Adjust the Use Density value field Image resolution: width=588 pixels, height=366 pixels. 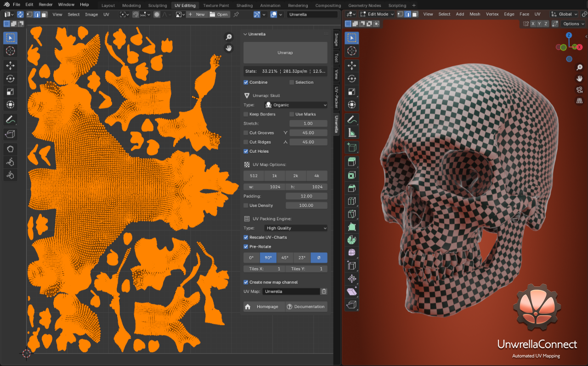[306, 206]
